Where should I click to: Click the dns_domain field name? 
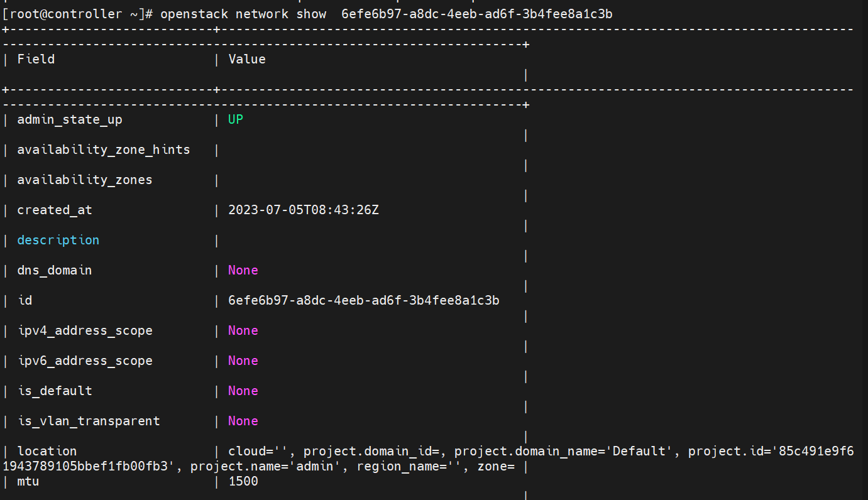pos(55,270)
